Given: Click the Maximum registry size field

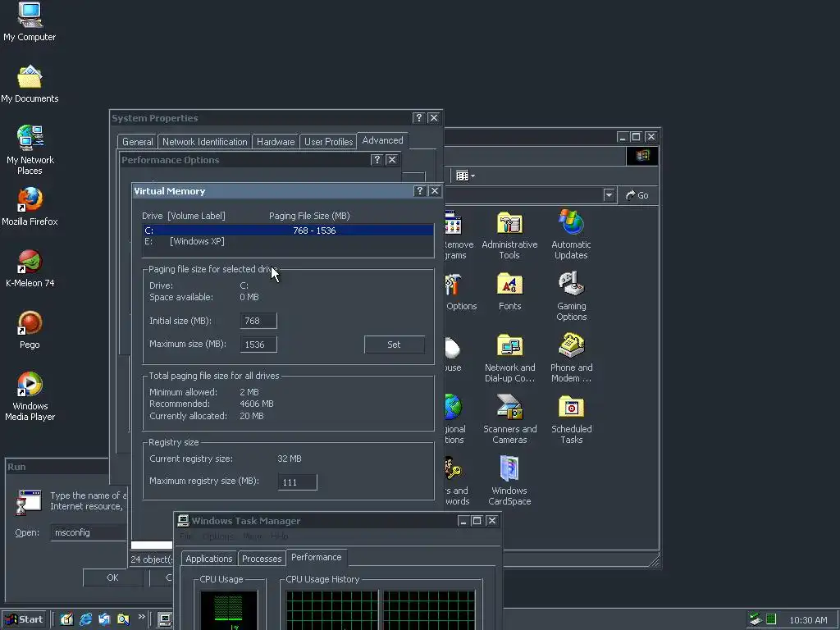Looking at the screenshot, I should pyautogui.click(x=297, y=482).
